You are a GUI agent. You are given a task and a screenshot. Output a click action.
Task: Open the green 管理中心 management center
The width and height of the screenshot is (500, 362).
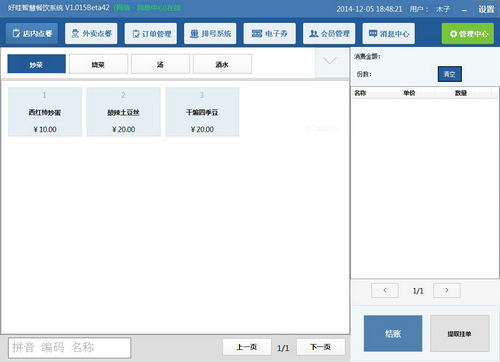coord(468,33)
